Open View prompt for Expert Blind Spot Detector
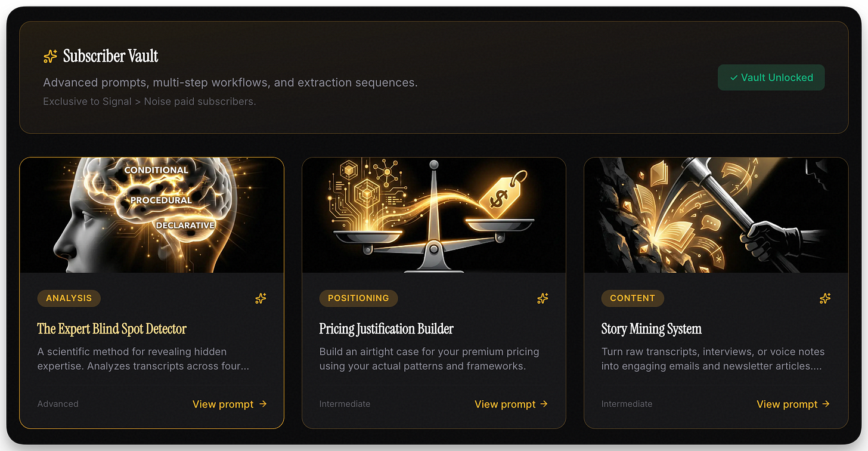Image resolution: width=868 pixels, height=451 pixels. pos(230,404)
